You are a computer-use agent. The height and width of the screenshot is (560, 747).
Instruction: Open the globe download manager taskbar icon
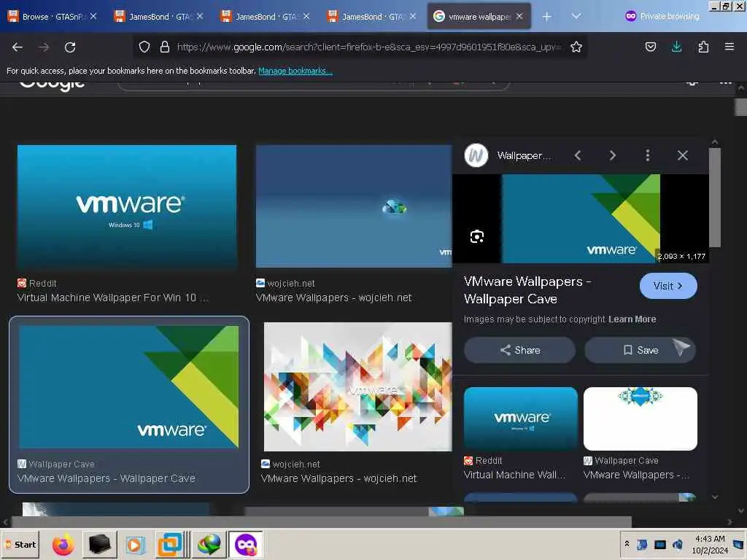coord(208,544)
